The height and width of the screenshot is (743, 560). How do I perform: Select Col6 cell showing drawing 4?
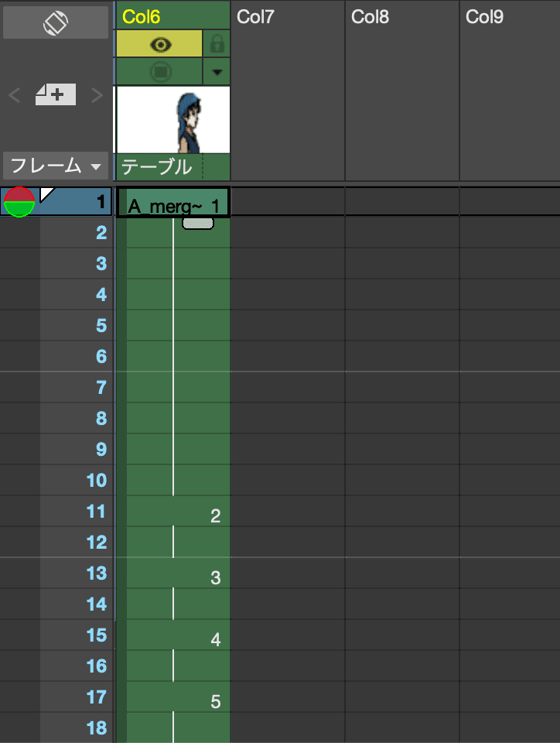click(179, 635)
